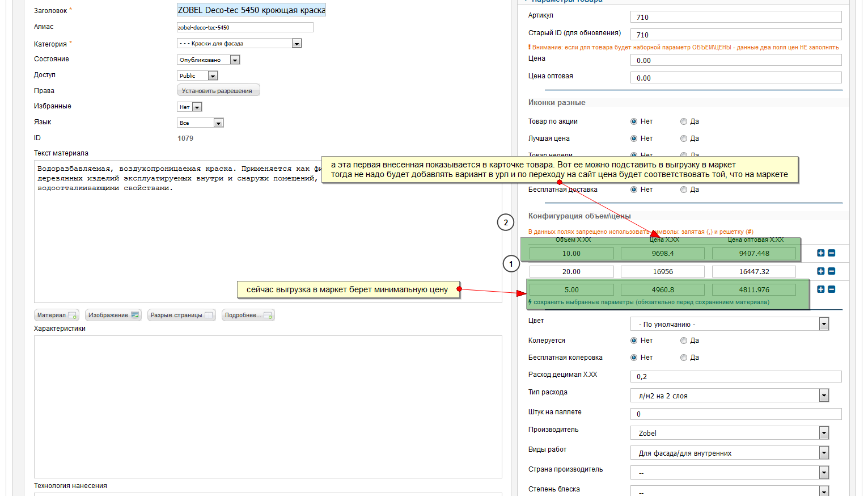
Task: Click the price field containing 9698.4
Action: click(663, 253)
